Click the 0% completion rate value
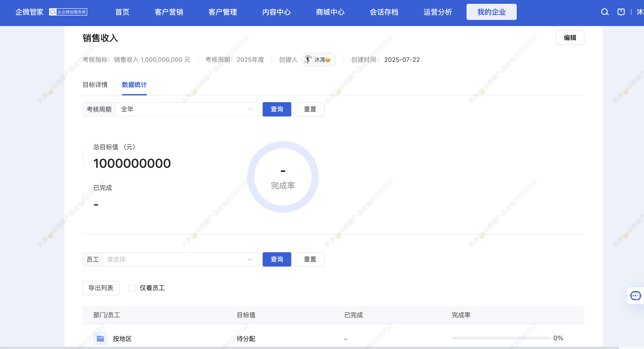 coord(558,338)
